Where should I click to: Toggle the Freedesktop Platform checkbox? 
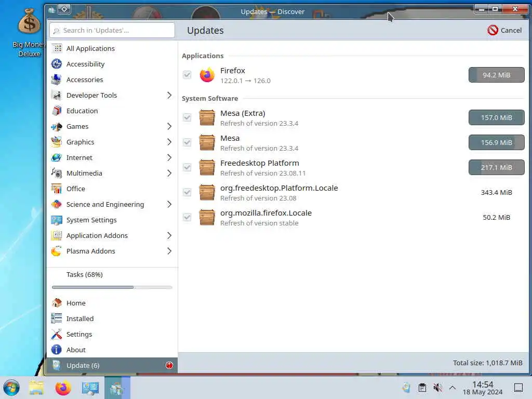pos(187,168)
